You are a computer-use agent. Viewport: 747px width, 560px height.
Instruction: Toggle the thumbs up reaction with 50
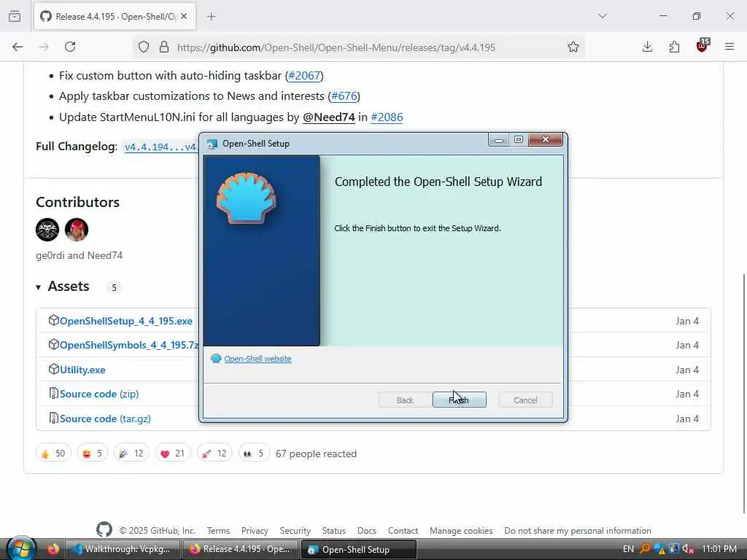click(x=53, y=454)
